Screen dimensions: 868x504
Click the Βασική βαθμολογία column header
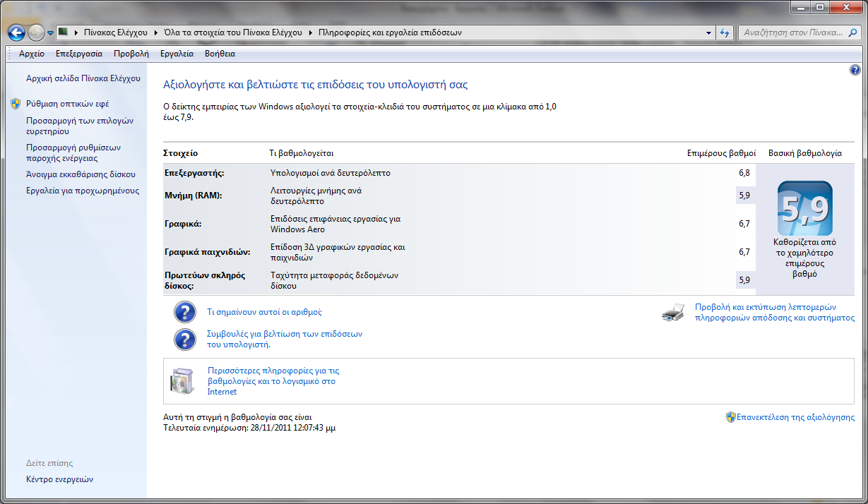coord(805,153)
